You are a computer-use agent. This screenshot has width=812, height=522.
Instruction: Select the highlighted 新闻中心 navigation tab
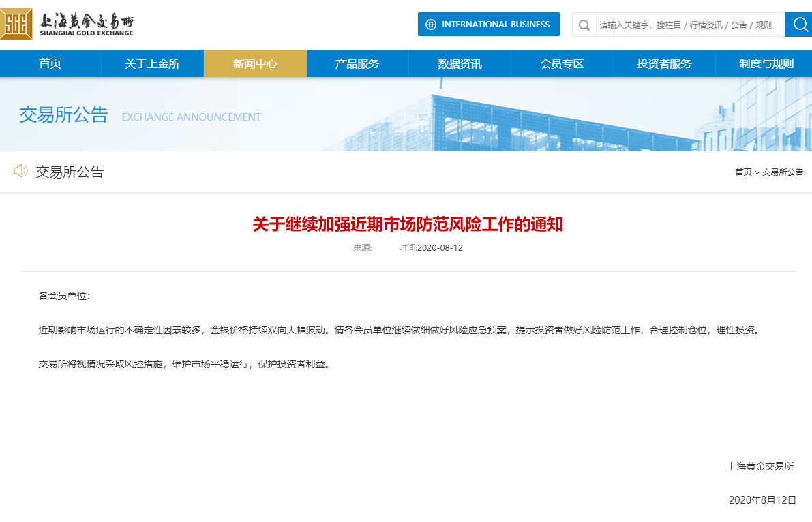point(255,63)
